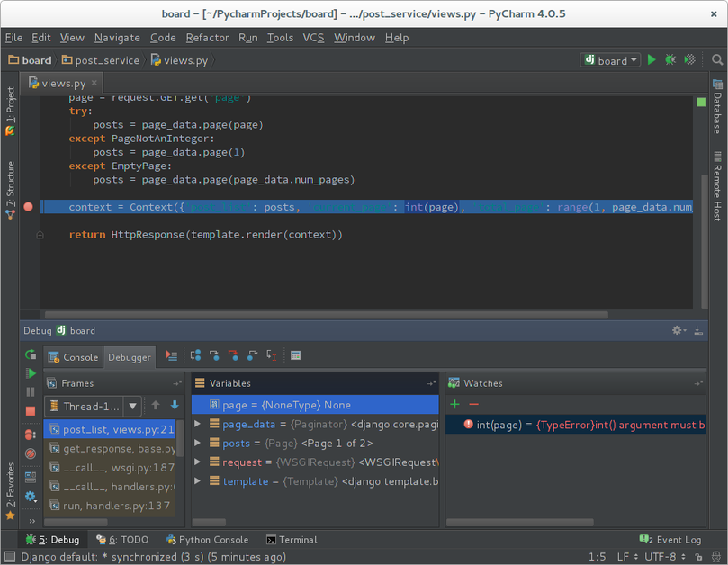Click the Restore Layout icon in debug sidebar
728x565 pixels.
[31, 477]
